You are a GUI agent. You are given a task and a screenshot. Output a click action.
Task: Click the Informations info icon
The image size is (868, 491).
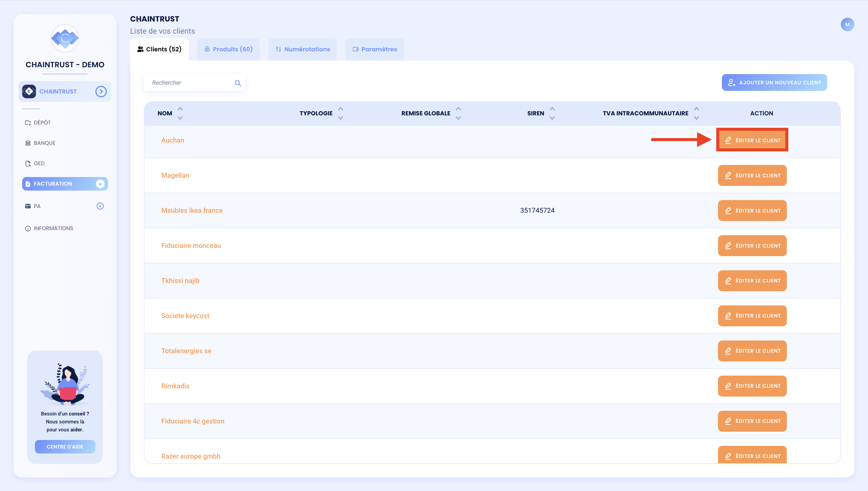28,228
